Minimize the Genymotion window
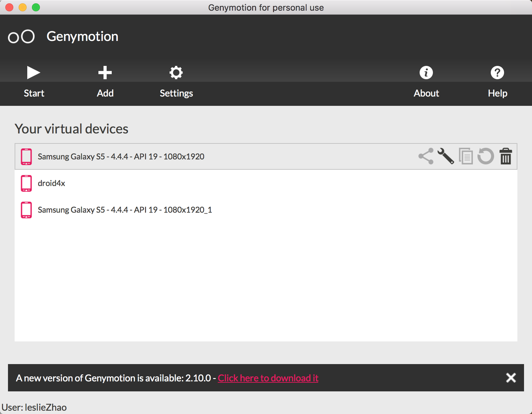Screen dimensions: 532x414 click(x=23, y=7)
